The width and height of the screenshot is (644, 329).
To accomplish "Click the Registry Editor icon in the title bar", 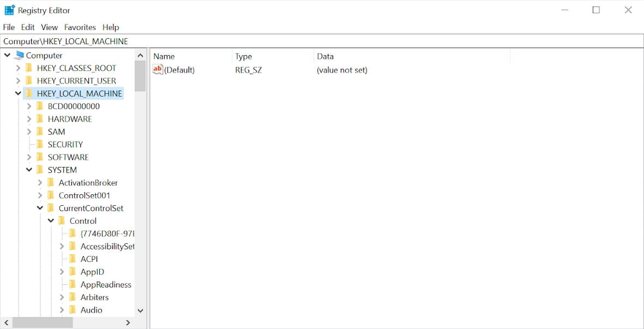I will point(9,9).
